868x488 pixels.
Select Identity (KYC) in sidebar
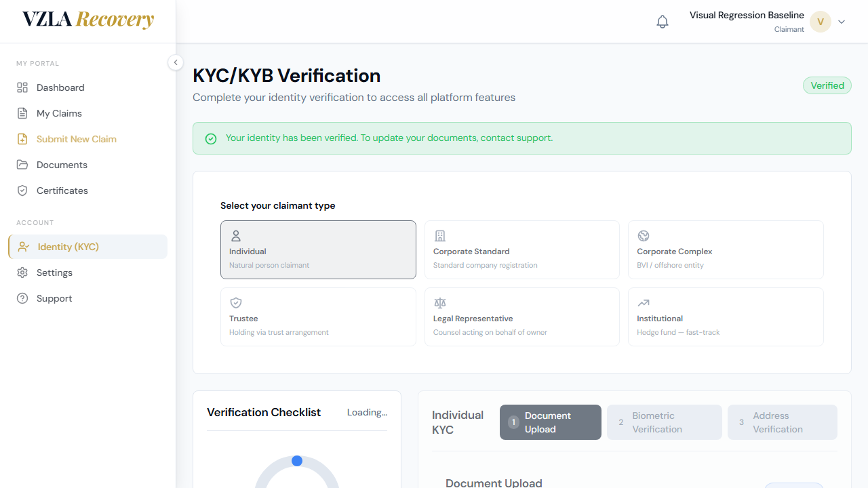click(x=87, y=247)
